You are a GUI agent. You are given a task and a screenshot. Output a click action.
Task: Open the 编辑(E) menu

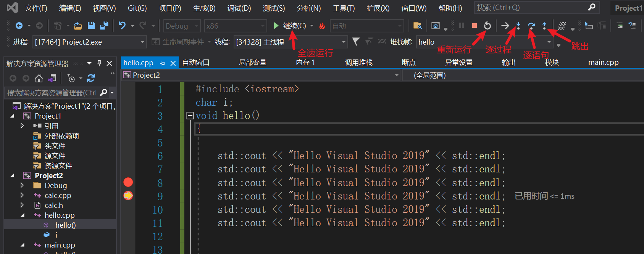70,8
